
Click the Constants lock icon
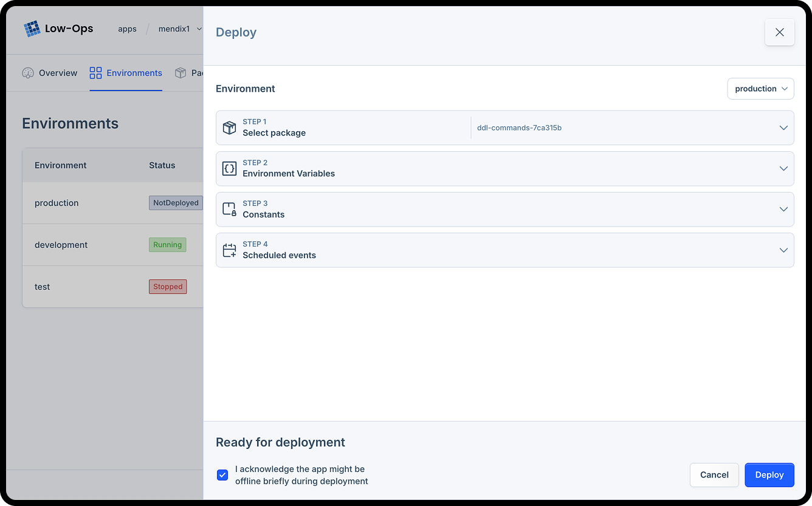tap(229, 209)
